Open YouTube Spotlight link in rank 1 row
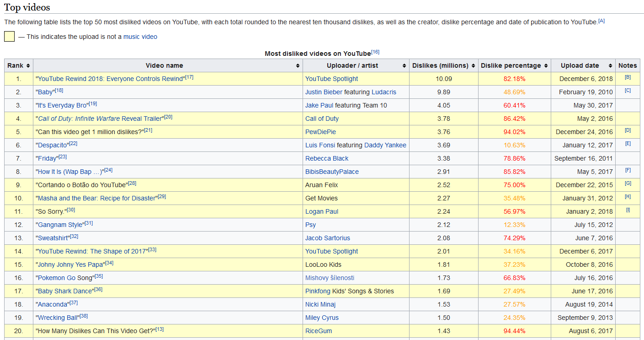This screenshot has width=644, height=340. tap(332, 79)
